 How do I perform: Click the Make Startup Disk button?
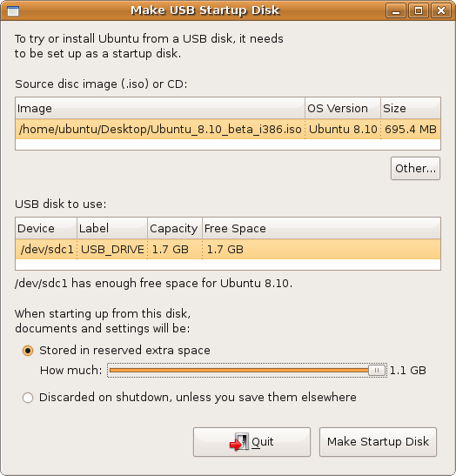[378, 442]
